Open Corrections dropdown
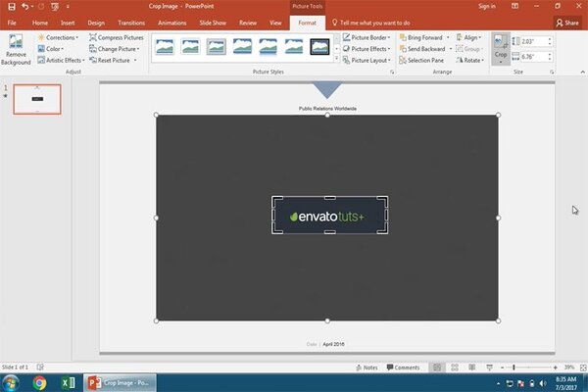Screen dimensions: 588x392 [x=58, y=37]
